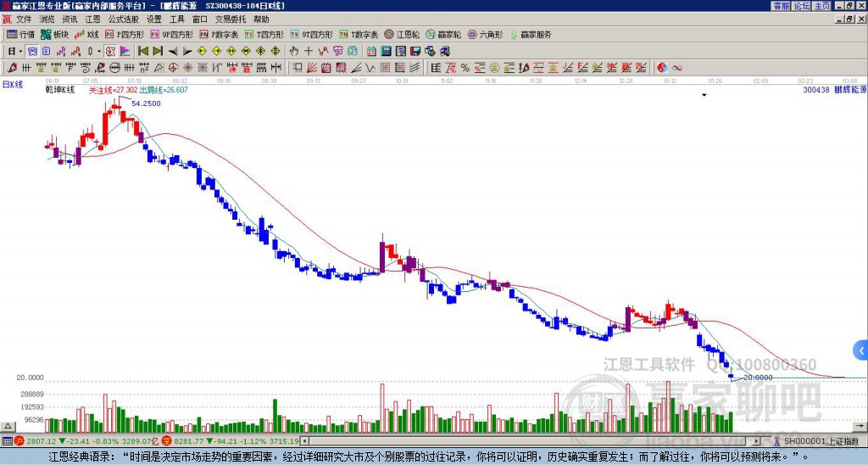The height and width of the screenshot is (465, 868).
Task: Jump to last bar icon
Action: (158, 52)
